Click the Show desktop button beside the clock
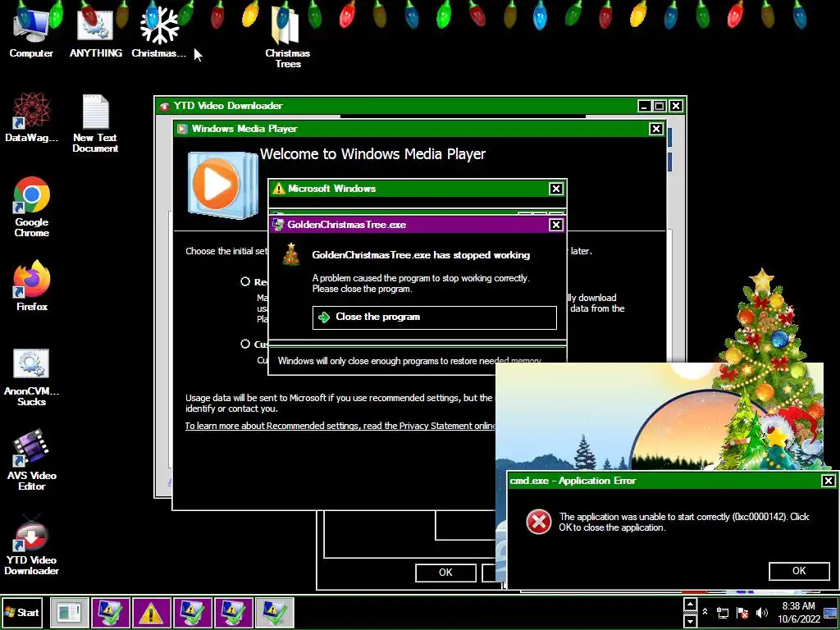This screenshot has width=840, height=630. pos(830,613)
